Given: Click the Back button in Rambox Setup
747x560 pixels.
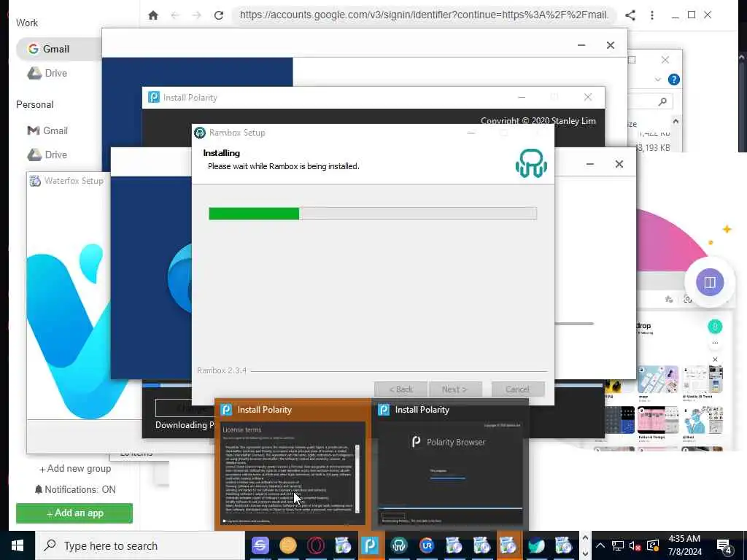Looking at the screenshot, I should pyautogui.click(x=400, y=389).
